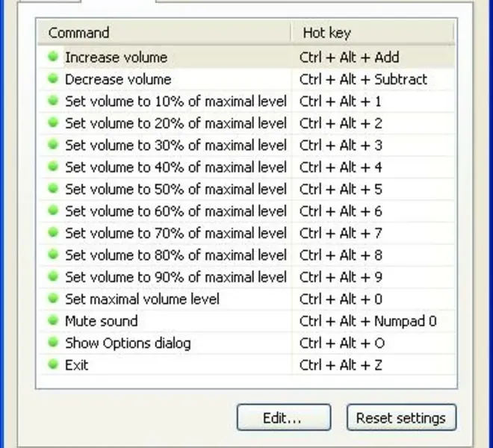493x448 pixels.
Task: Click green dot for 10% volume command
Action: point(53,101)
